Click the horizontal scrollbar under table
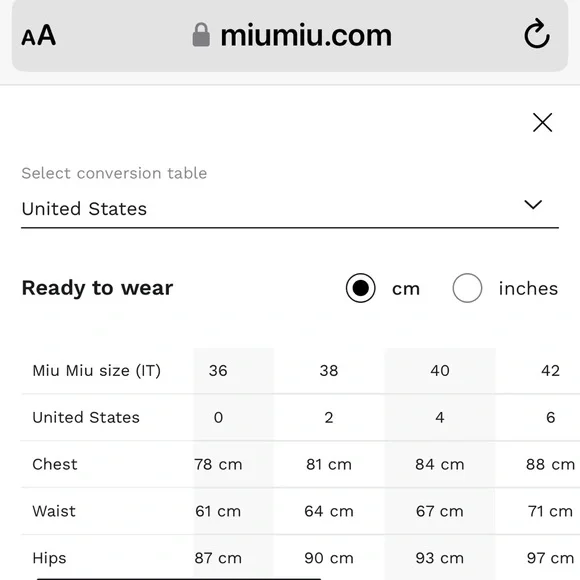Viewport: 580px width, 580px height. pyautogui.click(x=179, y=578)
